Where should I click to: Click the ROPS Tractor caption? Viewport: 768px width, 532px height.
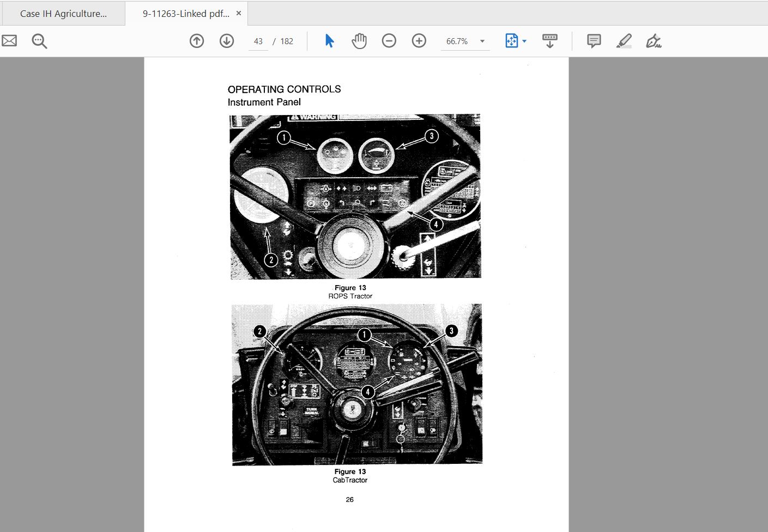tap(350, 296)
